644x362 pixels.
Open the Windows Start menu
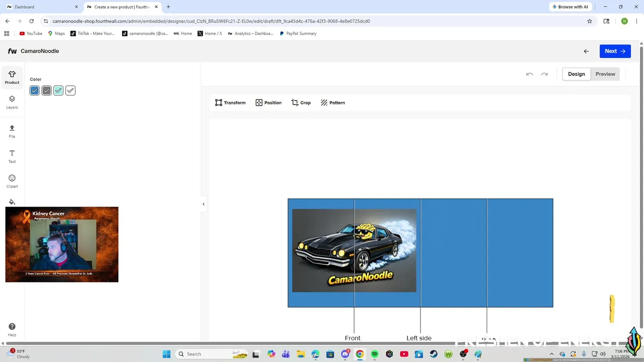click(167, 354)
